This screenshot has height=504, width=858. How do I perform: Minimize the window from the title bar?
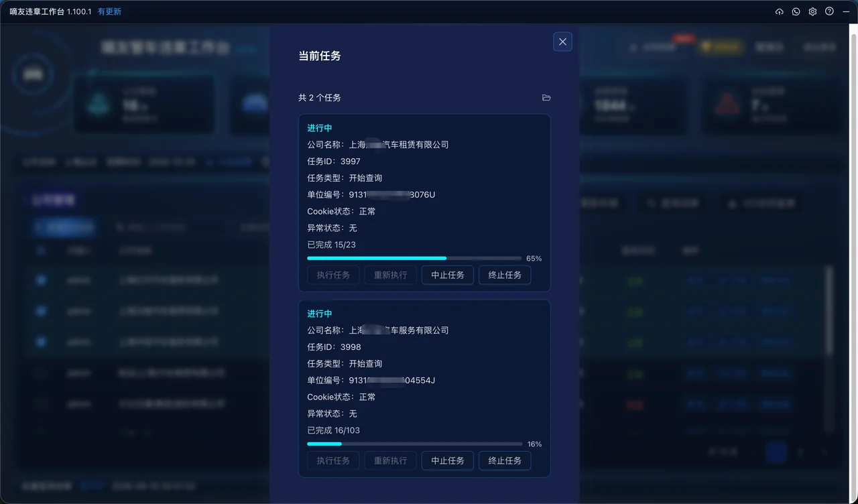(x=846, y=11)
